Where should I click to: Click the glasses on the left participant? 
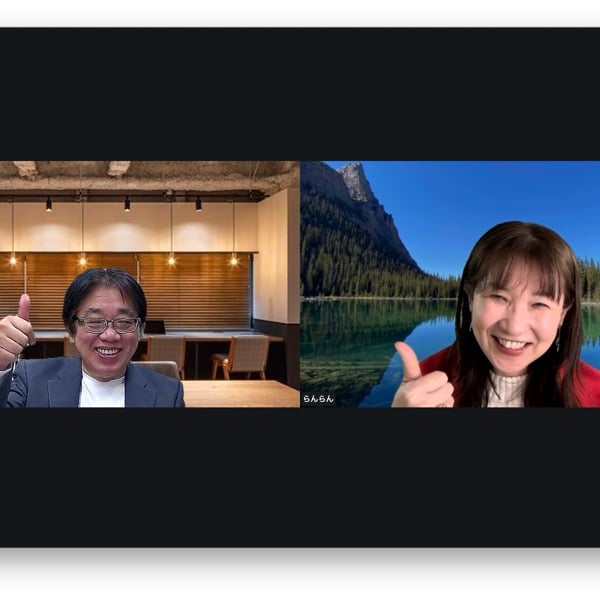click(108, 324)
